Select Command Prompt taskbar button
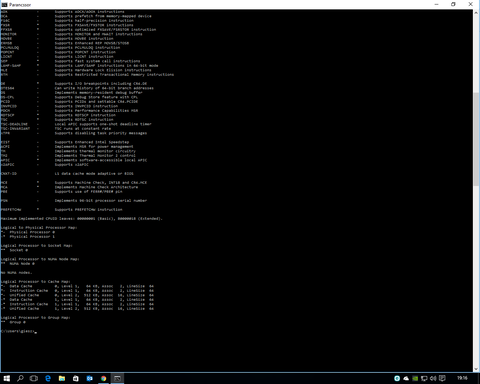 coord(117,378)
